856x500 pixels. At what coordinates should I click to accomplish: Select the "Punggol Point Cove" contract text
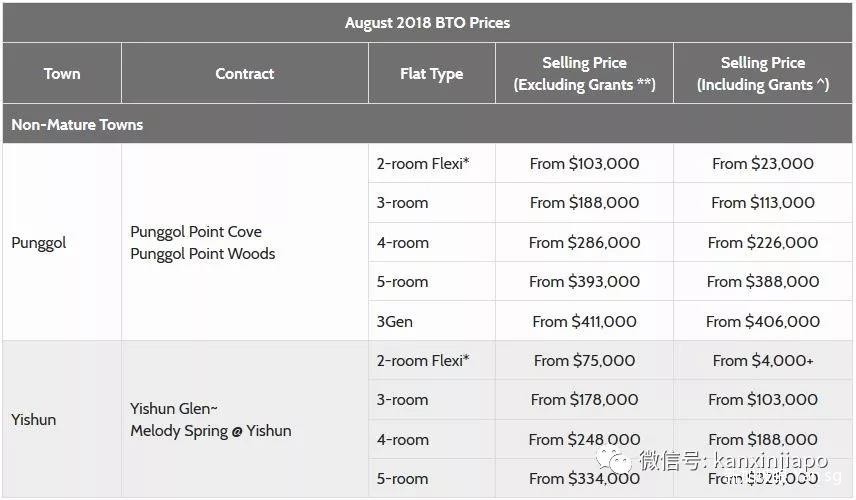point(196,231)
